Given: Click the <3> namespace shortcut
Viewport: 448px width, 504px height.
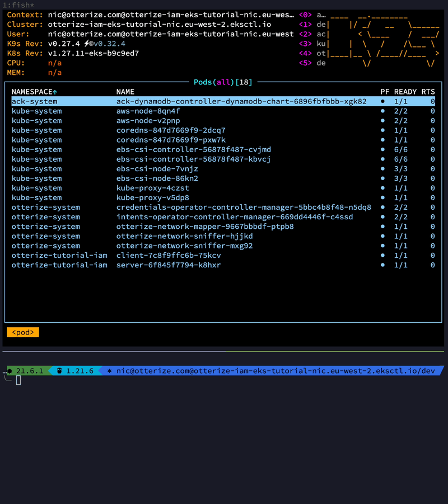Looking at the screenshot, I should (x=305, y=44).
